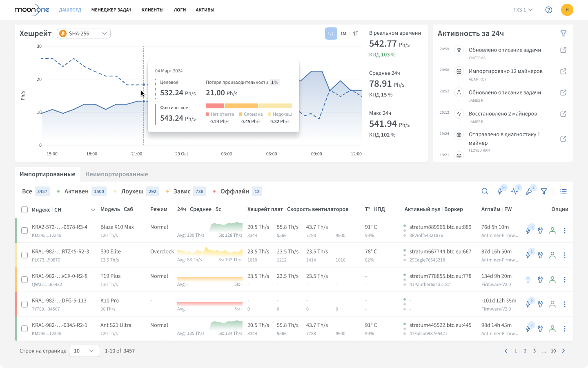Image resolution: width=588 pixels, height=368 pixels.
Task: Select the Blaze X10 Max row checkbox
Action: [x=24, y=231]
